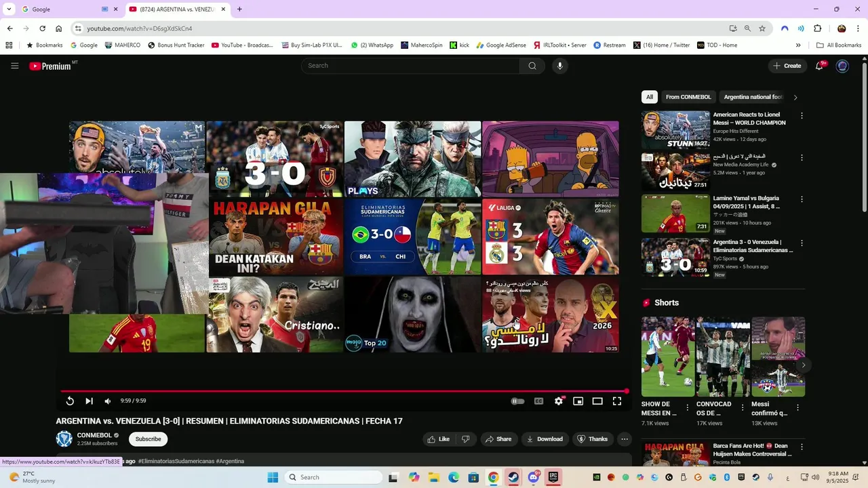The width and height of the screenshot is (868, 488).
Task: Open Brazil 3-0 Chile endscreen thumbnail
Action: coord(412,237)
